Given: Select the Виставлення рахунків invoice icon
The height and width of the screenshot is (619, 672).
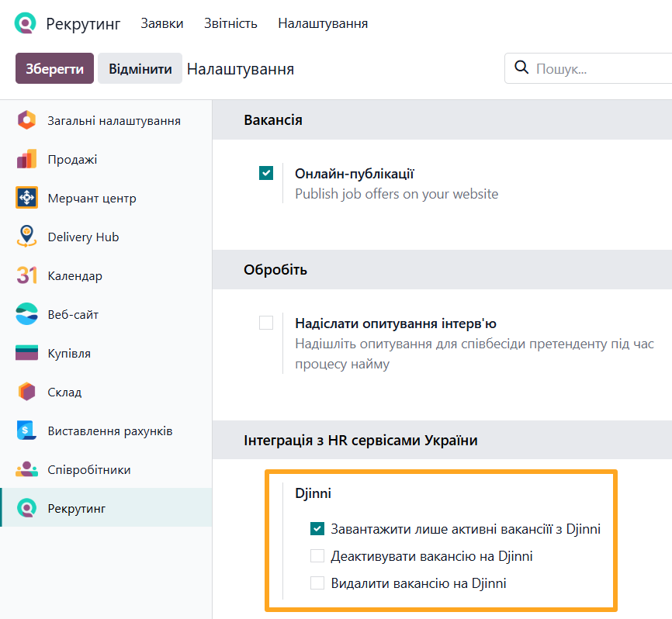Looking at the screenshot, I should point(26,431).
